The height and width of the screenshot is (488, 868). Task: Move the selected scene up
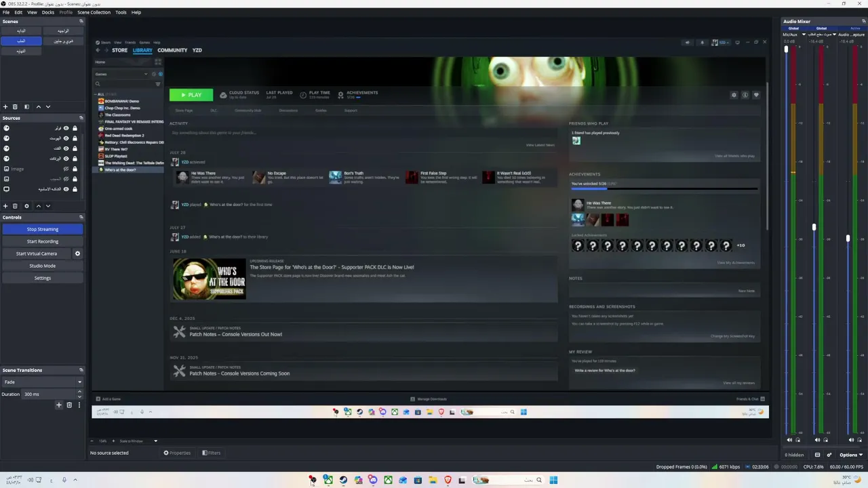pyautogui.click(x=38, y=106)
